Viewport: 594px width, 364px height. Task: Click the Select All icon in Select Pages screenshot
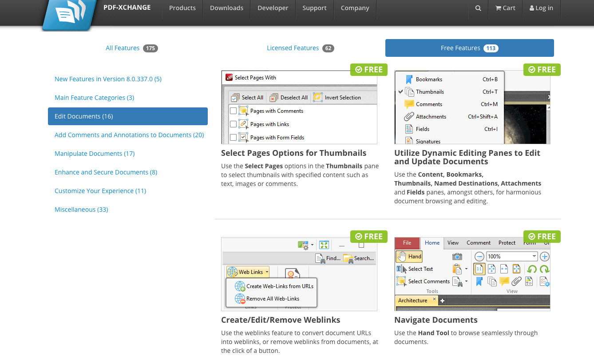click(x=236, y=97)
